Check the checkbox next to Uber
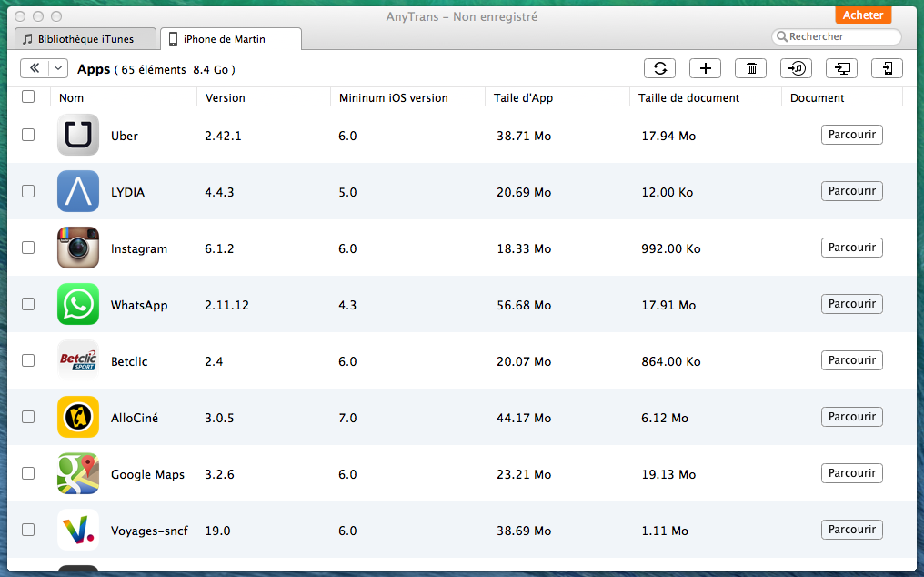924x577 pixels. click(28, 135)
